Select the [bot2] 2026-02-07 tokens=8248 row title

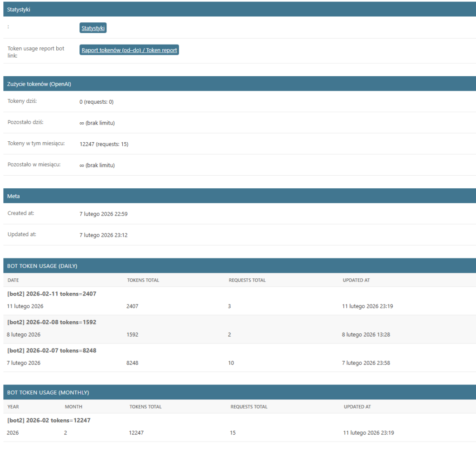coord(52,350)
